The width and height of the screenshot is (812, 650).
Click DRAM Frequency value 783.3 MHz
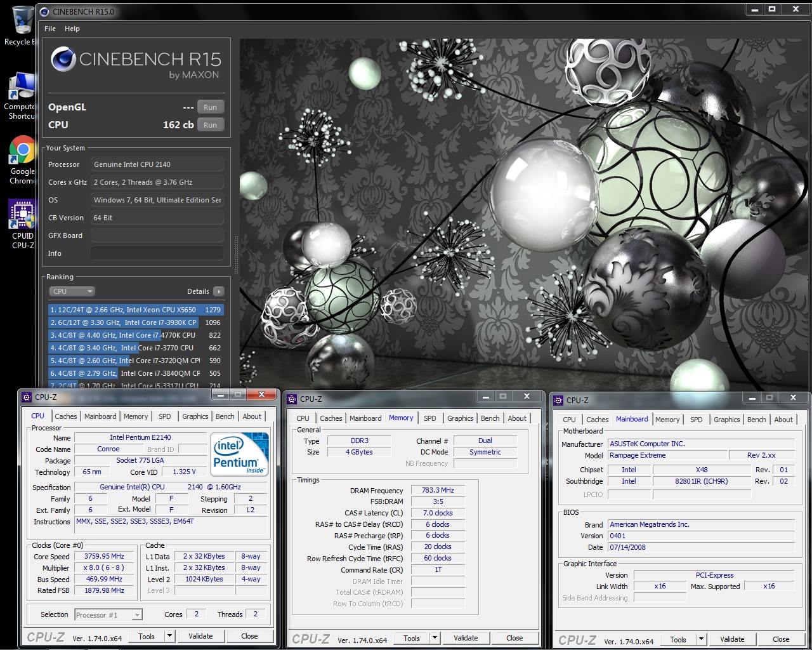coord(438,490)
